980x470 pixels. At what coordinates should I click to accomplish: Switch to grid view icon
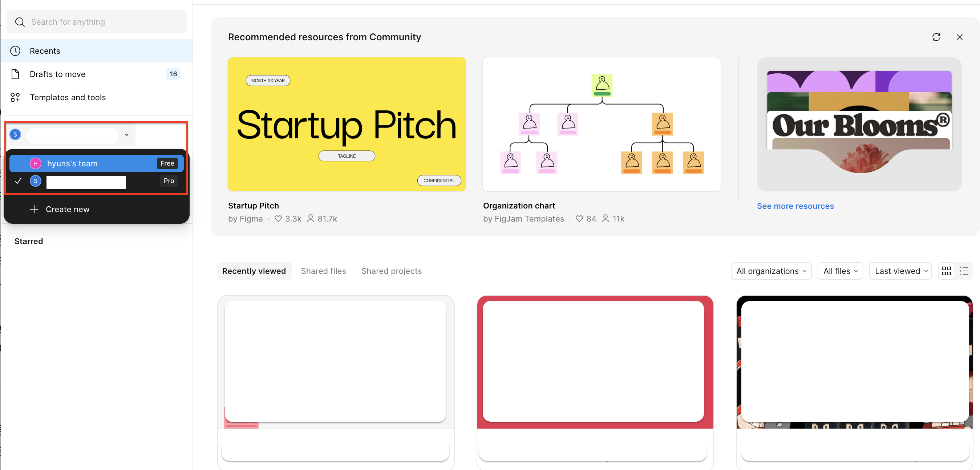pos(946,271)
